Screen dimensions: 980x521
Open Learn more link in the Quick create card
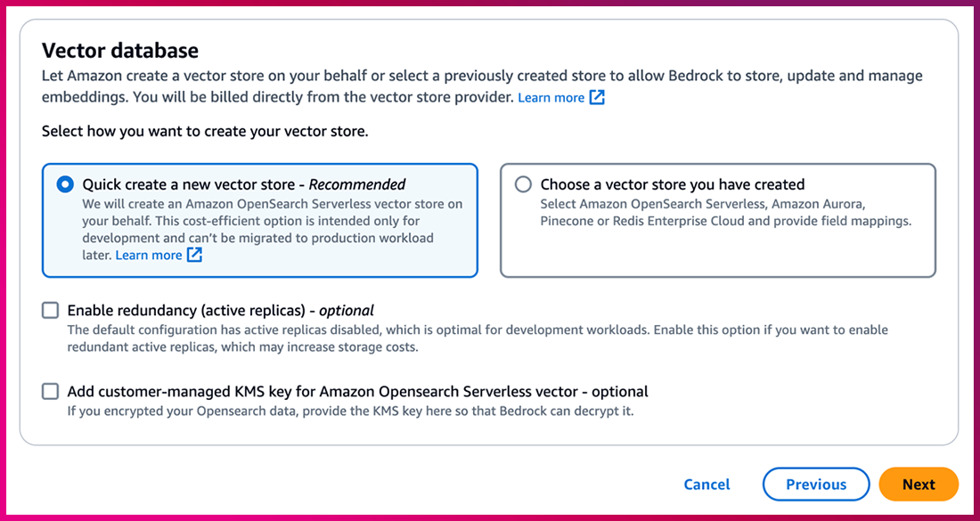point(148,256)
